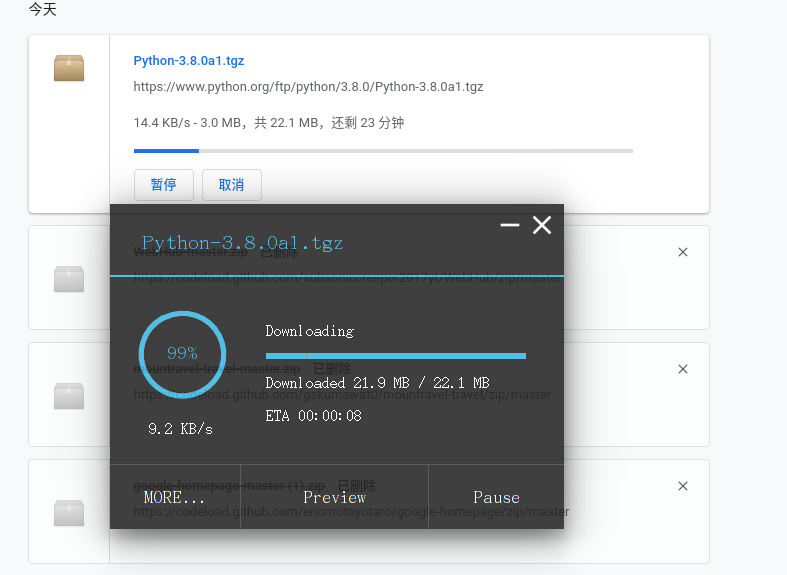Click the Preview button in popup
This screenshot has width=787, height=575.
[x=334, y=497]
